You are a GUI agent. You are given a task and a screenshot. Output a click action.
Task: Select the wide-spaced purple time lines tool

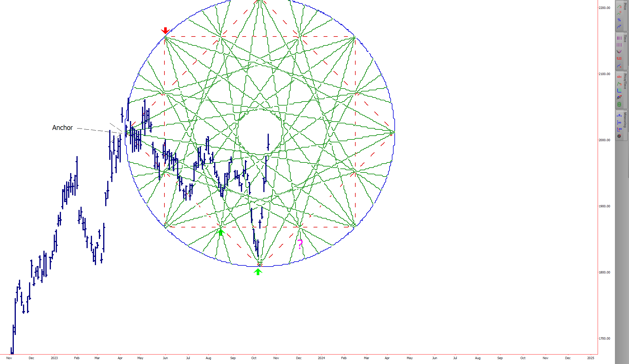619,45
